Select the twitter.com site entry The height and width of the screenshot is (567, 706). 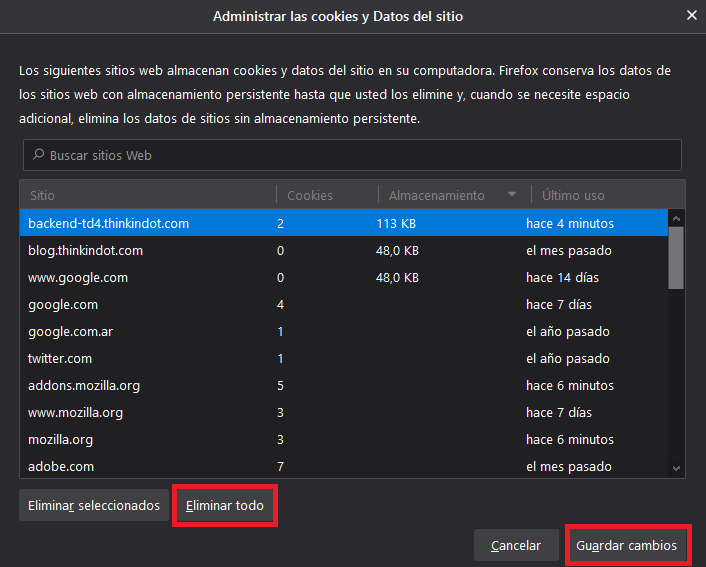pyautogui.click(x=60, y=358)
